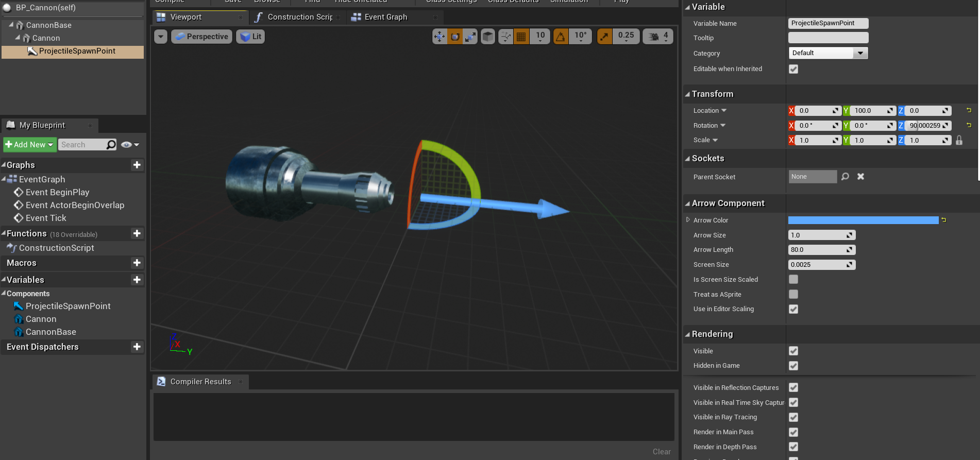Clear the Parent Socket with the X icon
The height and width of the screenshot is (460, 980).
tap(860, 177)
